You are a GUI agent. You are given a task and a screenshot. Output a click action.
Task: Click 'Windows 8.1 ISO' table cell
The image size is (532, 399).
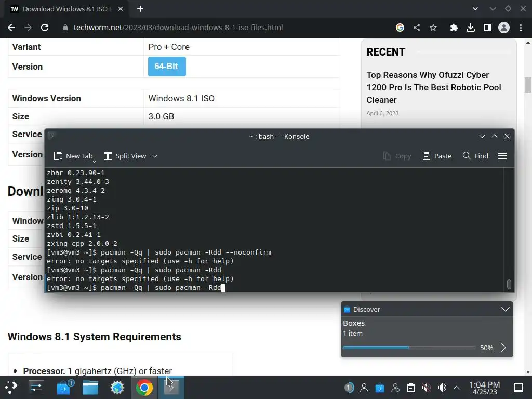(x=242, y=98)
